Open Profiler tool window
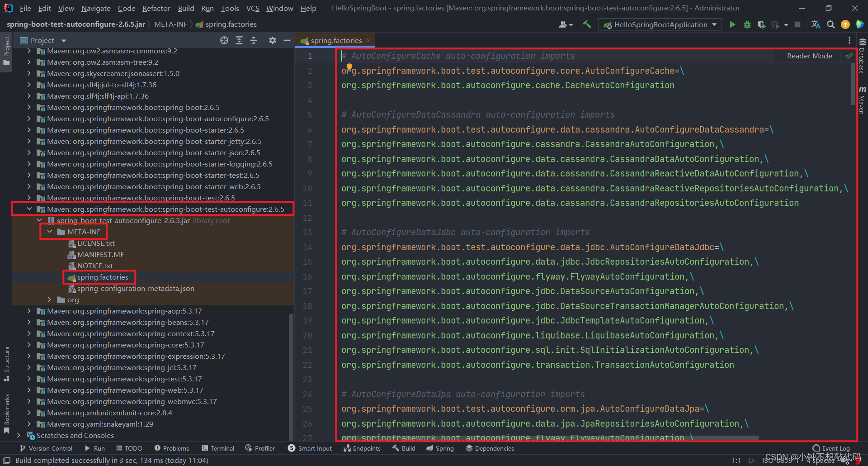 [260, 448]
